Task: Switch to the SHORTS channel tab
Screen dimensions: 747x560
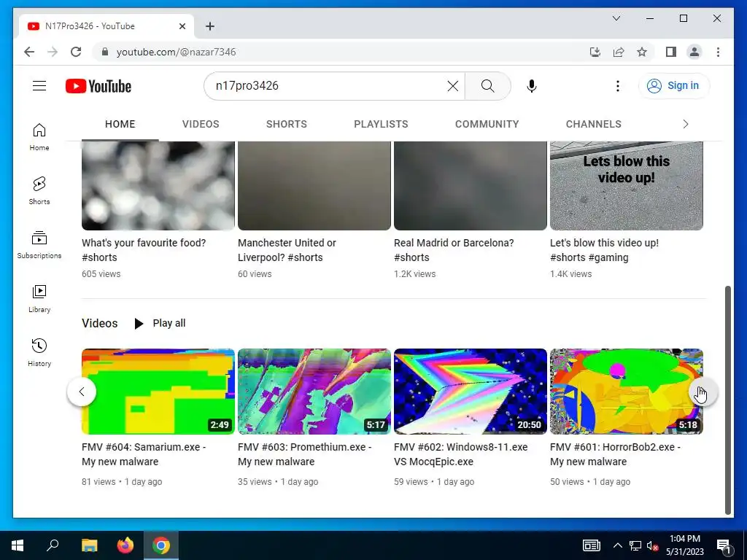Action: coord(286,124)
